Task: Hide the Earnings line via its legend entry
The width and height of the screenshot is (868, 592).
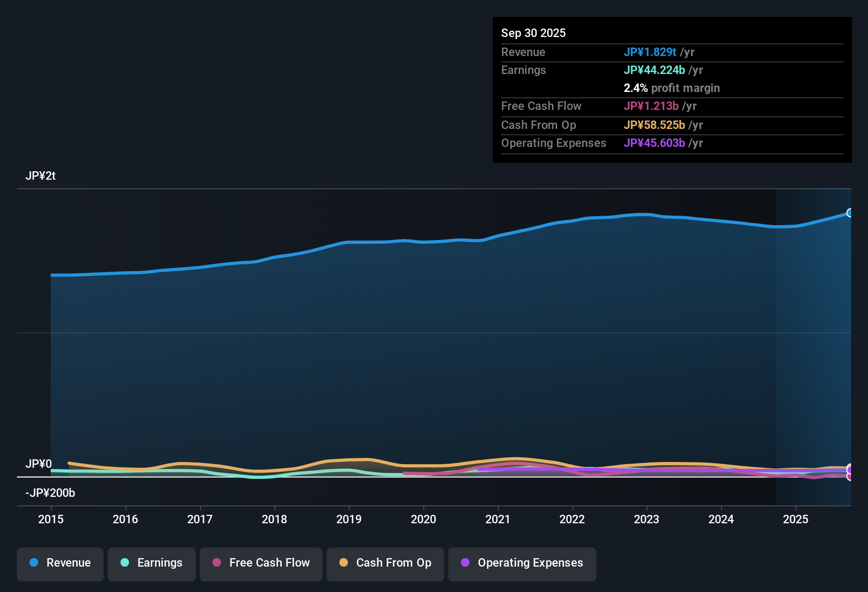Action: coord(152,563)
